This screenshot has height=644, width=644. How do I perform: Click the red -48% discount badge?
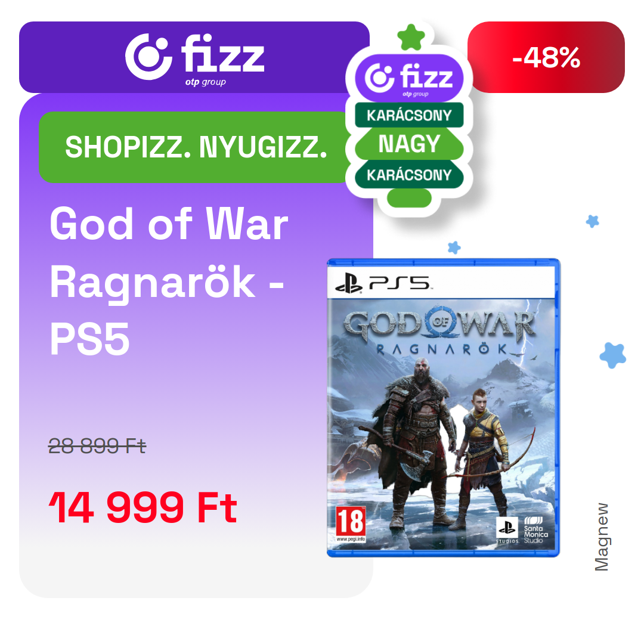[546, 57]
